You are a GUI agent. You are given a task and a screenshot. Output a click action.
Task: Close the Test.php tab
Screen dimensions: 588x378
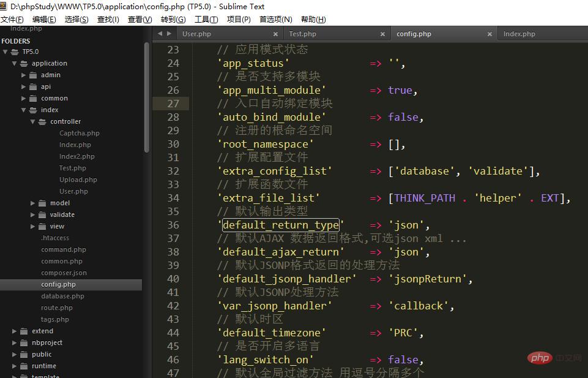(x=382, y=34)
